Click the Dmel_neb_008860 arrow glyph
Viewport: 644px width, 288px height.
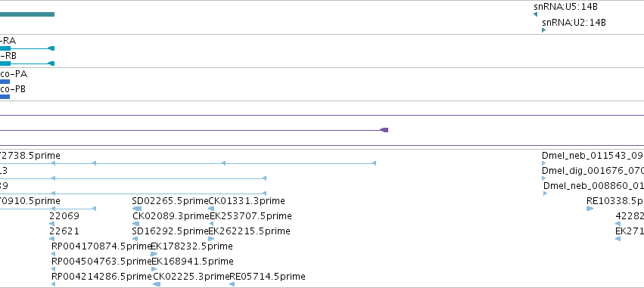[546, 194]
